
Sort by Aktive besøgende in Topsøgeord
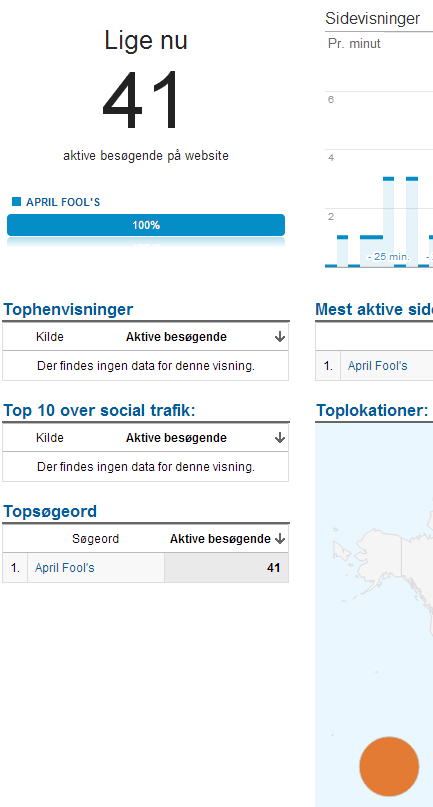[x=220, y=539]
